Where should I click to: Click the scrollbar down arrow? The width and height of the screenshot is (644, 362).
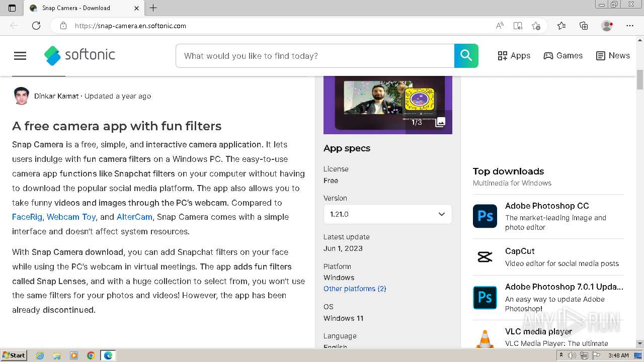(x=640, y=343)
